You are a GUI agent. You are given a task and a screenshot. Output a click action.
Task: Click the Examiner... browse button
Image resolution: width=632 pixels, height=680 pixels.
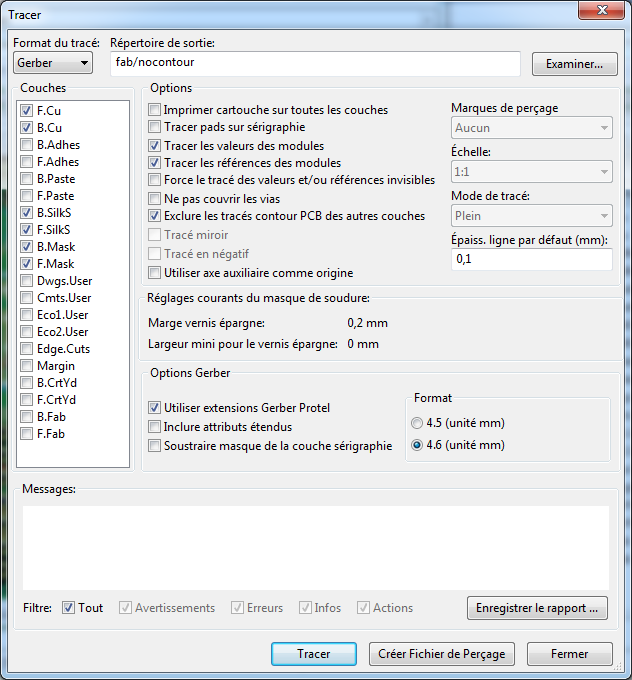click(x=574, y=64)
